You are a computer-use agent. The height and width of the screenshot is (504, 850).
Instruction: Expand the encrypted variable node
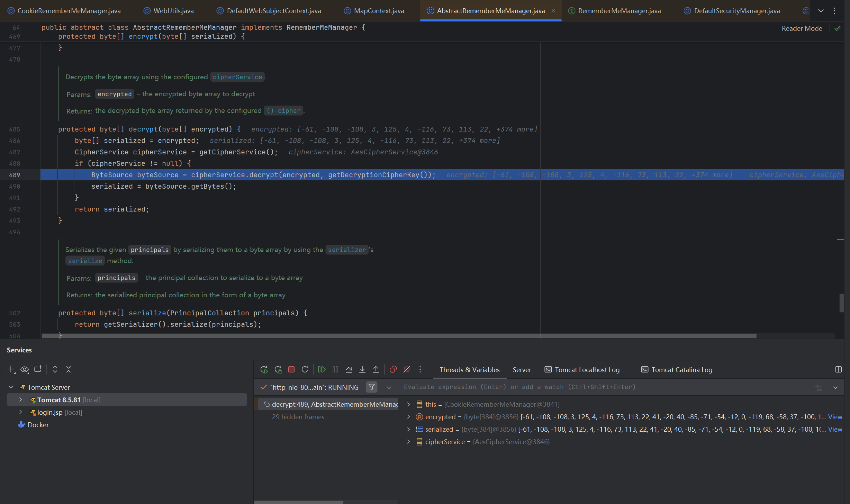tap(408, 417)
